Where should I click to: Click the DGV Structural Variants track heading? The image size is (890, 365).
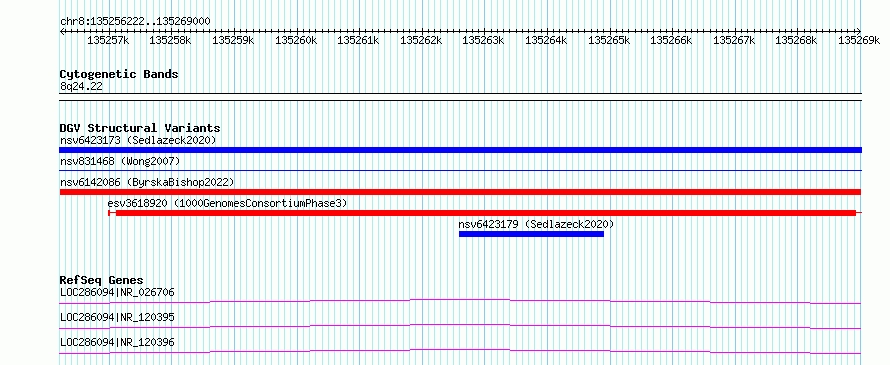[140, 128]
